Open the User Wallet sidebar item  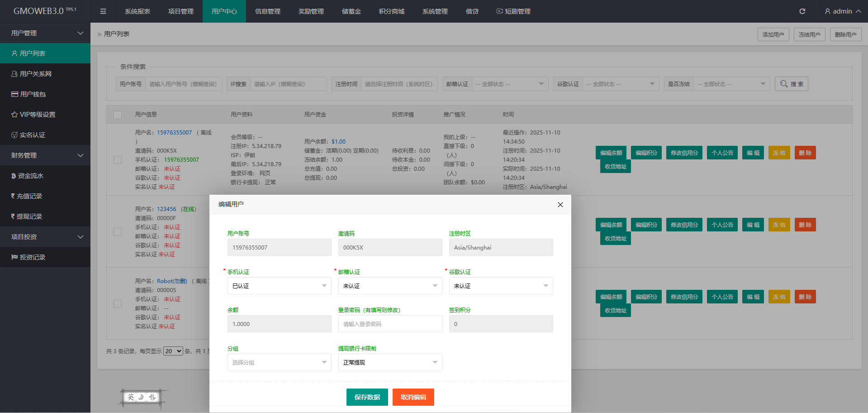33,94
